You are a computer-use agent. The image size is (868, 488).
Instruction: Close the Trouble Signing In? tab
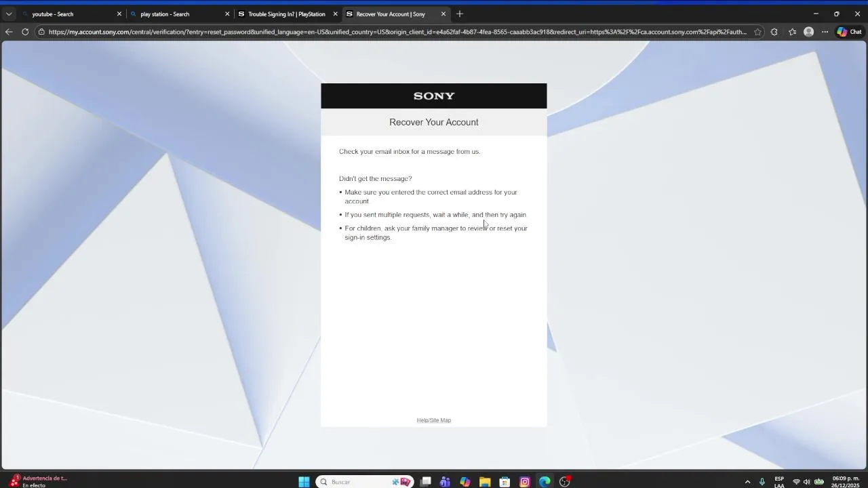pyautogui.click(x=335, y=14)
